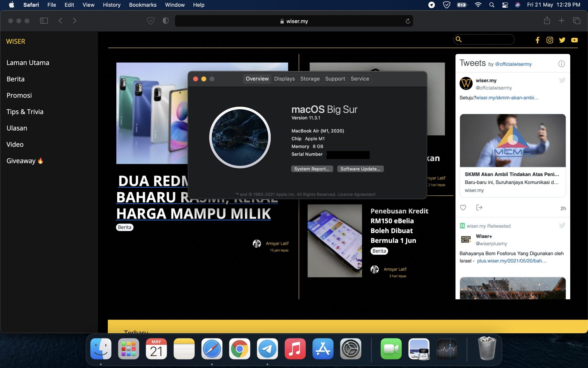The image size is (588, 368).
Task: Click the tweet share icon
Action: click(x=479, y=208)
